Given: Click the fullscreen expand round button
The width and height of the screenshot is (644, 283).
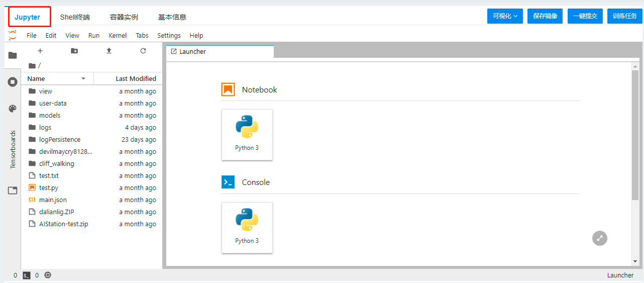Looking at the screenshot, I should (x=599, y=238).
